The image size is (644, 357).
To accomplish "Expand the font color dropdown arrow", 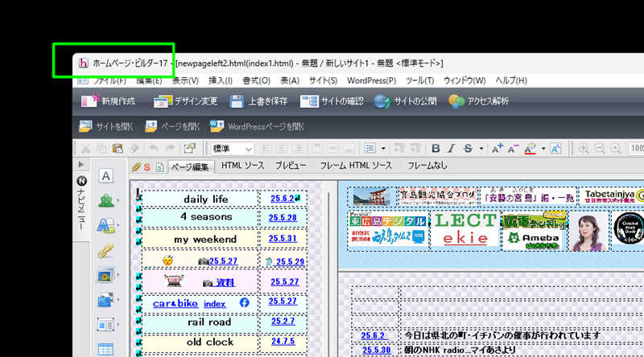I will [544, 148].
